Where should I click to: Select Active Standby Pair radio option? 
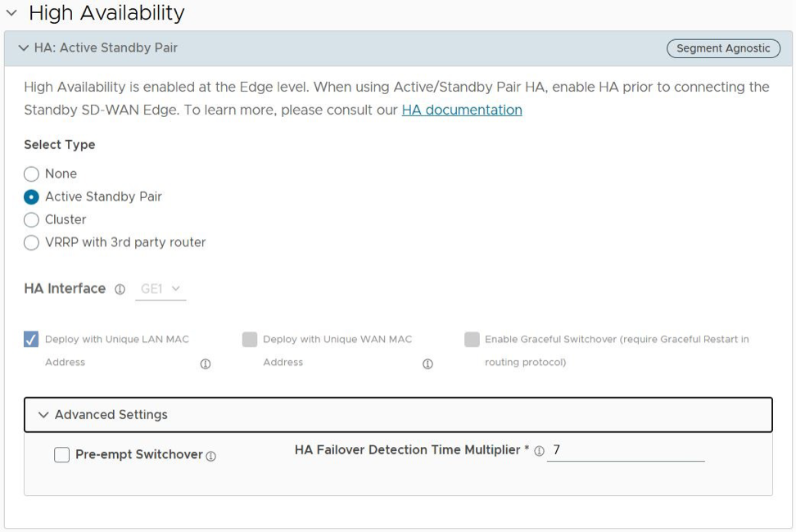[31, 197]
